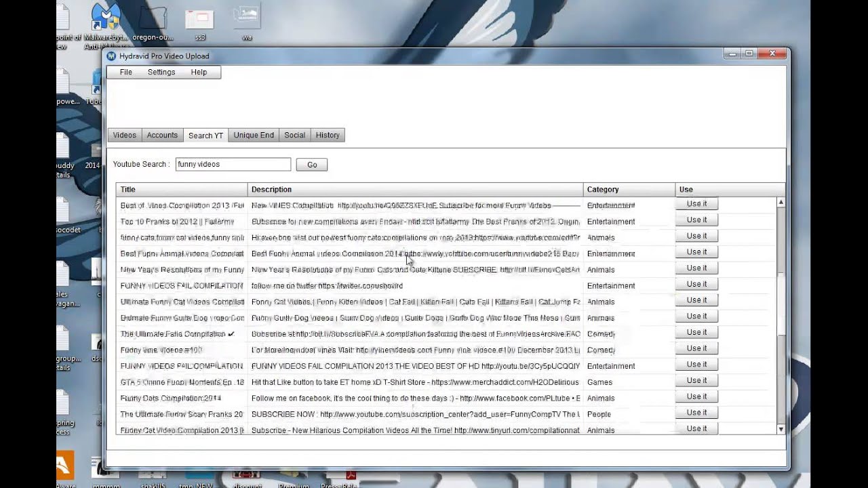The width and height of the screenshot is (868, 488).
Task: Use it for the 'follow me on twitter' row
Action: point(696,284)
